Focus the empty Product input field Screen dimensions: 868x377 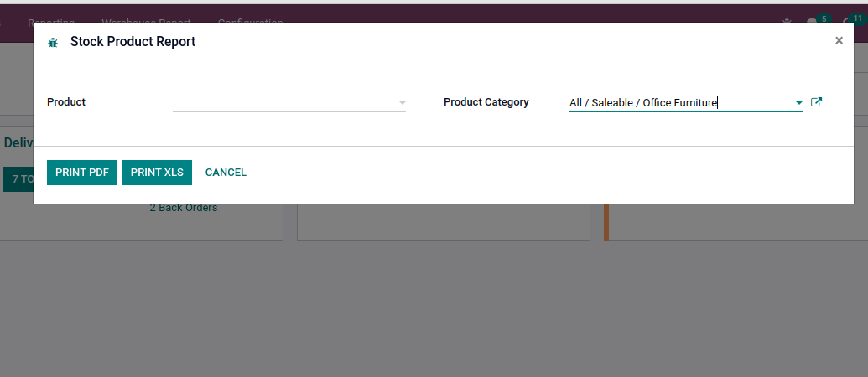tap(285, 103)
